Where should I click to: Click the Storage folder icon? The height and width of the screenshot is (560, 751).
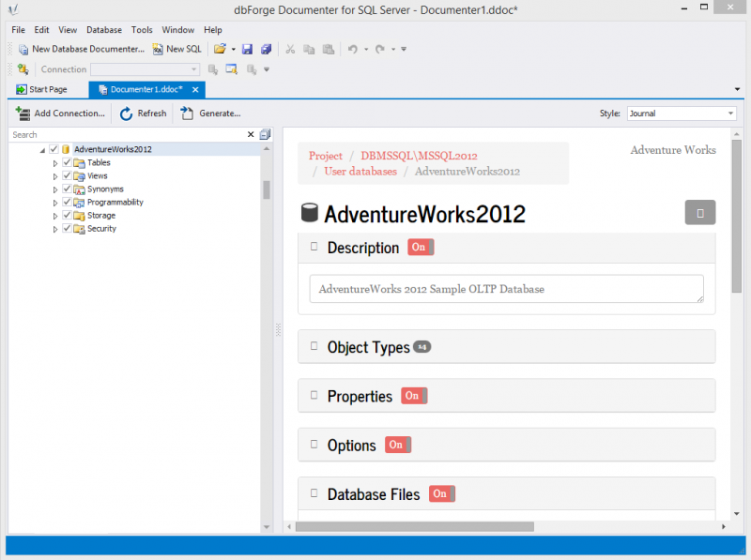tap(79, 216)
